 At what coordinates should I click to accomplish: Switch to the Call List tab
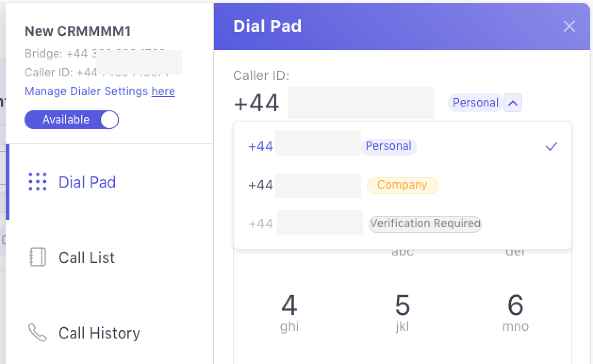point(87,258)
